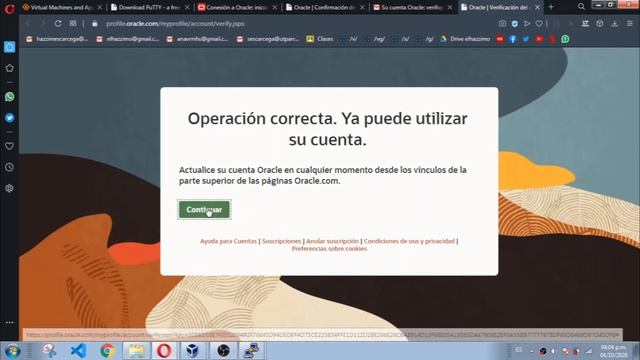The image size is (640, 360).
Task: Open the Anular suscripción link
Action: coord(332,241)
